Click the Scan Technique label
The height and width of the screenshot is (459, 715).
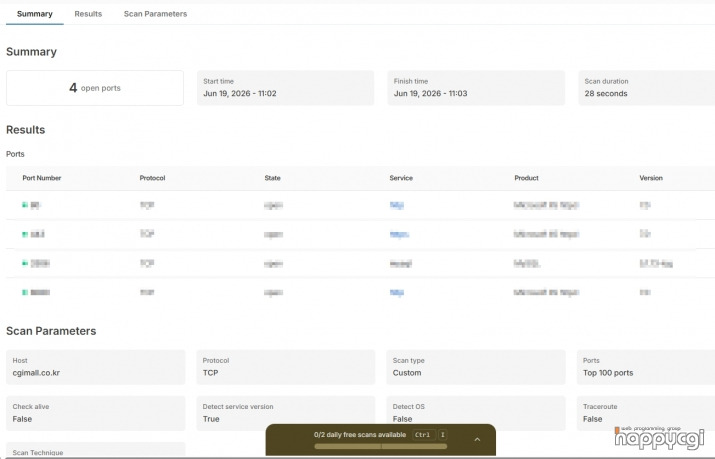tap(38, 453)
